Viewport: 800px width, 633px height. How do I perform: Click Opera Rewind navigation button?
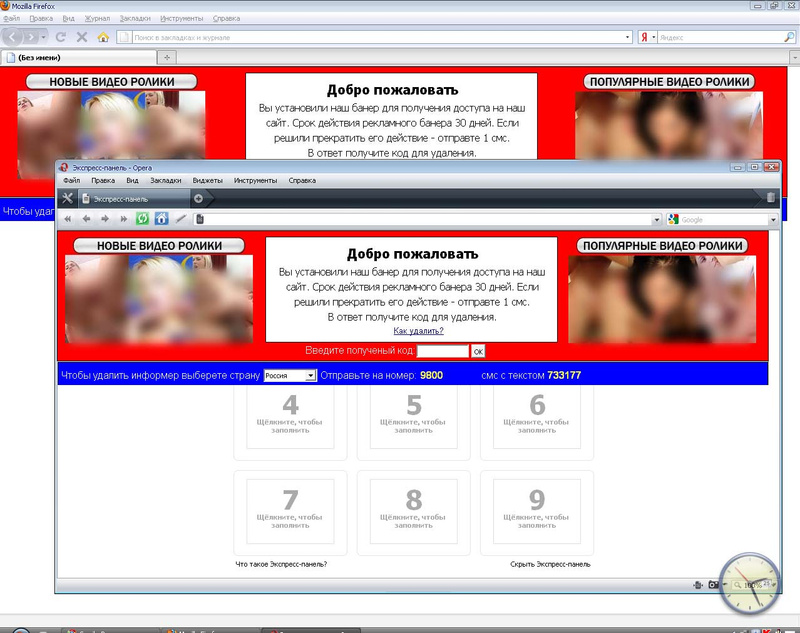click(67, 219)
